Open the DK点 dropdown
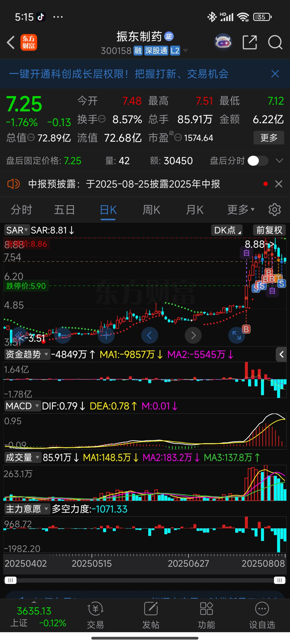290x644 pixels. (x=227, y=230)
